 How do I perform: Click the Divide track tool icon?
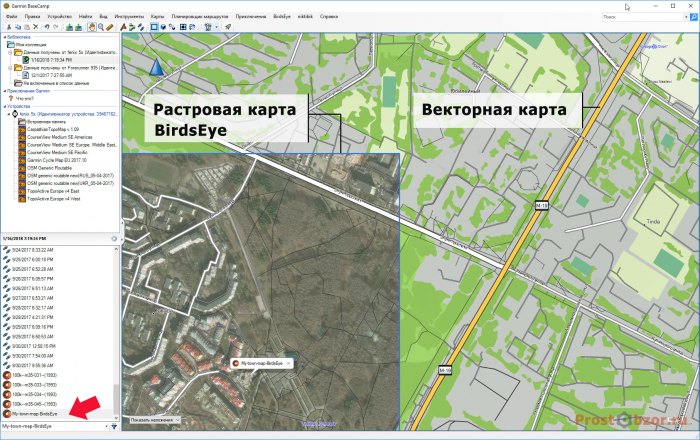(x=172, y=27)
